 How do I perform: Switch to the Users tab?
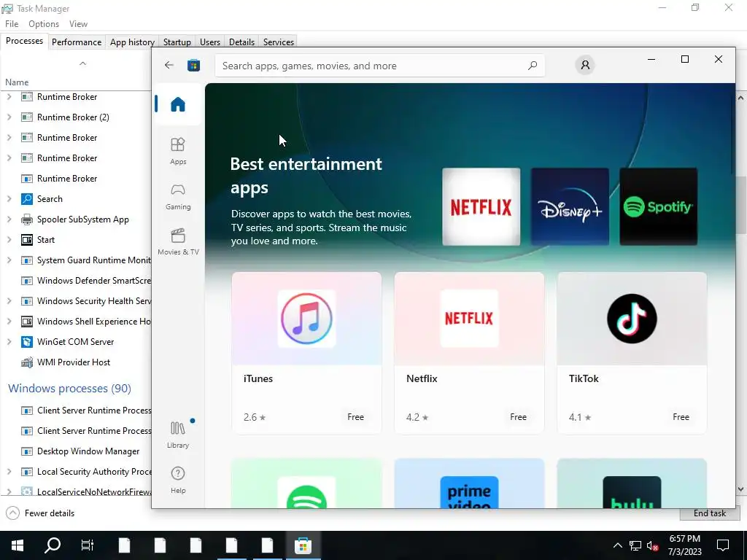coord(209,42)
